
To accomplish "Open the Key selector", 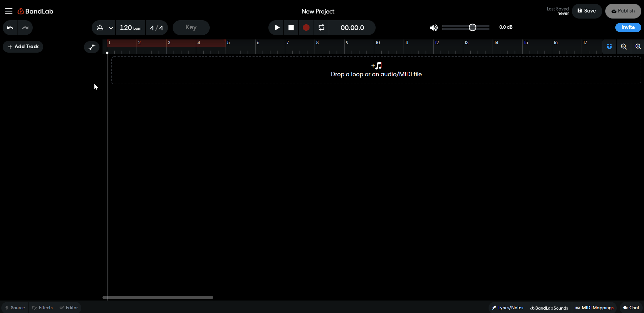I will 191,27.
